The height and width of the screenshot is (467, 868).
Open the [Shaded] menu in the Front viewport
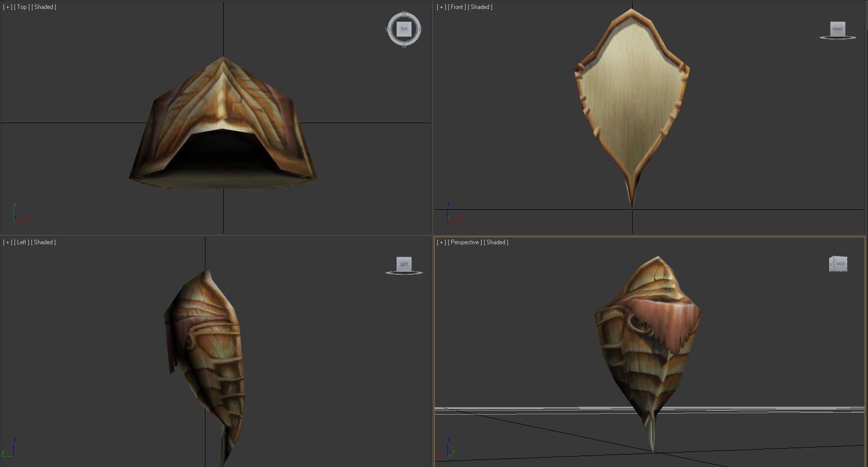[480, 7]
